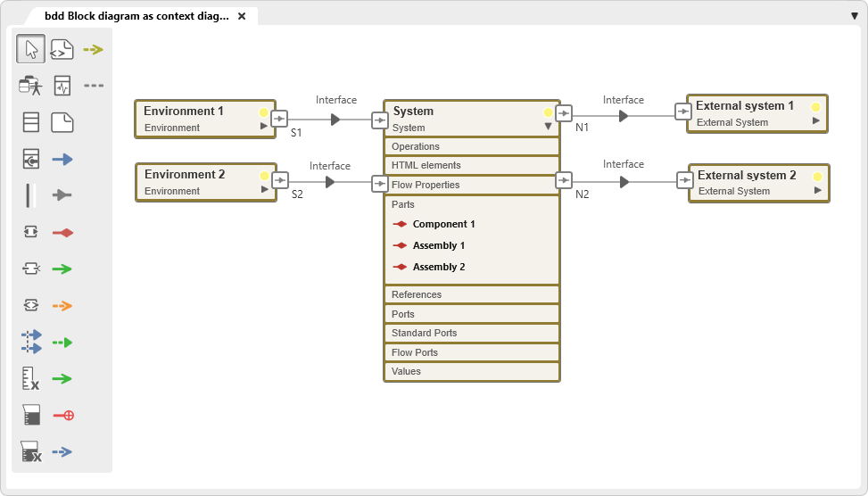
Task: Close the bdd Block diagram tab
Action: coord(242,16)
